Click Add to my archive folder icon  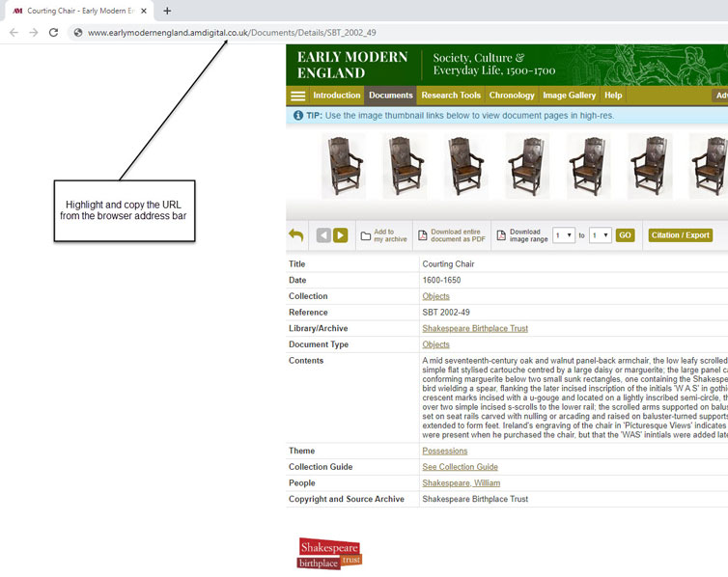[x=366, y=235]
